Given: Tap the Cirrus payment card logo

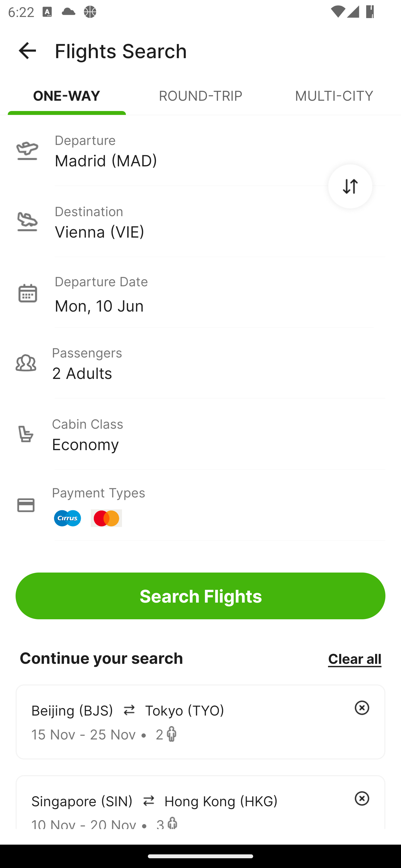Looking at the screenshot, I should [x=67, y=518].
